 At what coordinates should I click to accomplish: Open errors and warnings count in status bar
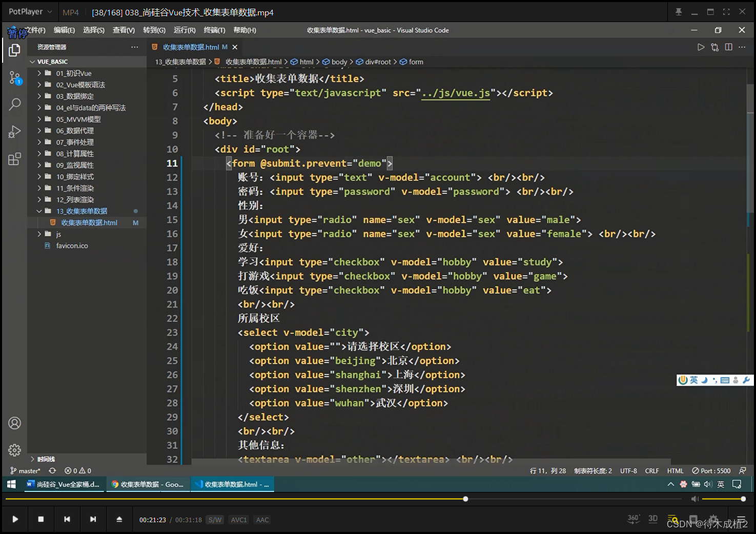[x=78, y=471]
